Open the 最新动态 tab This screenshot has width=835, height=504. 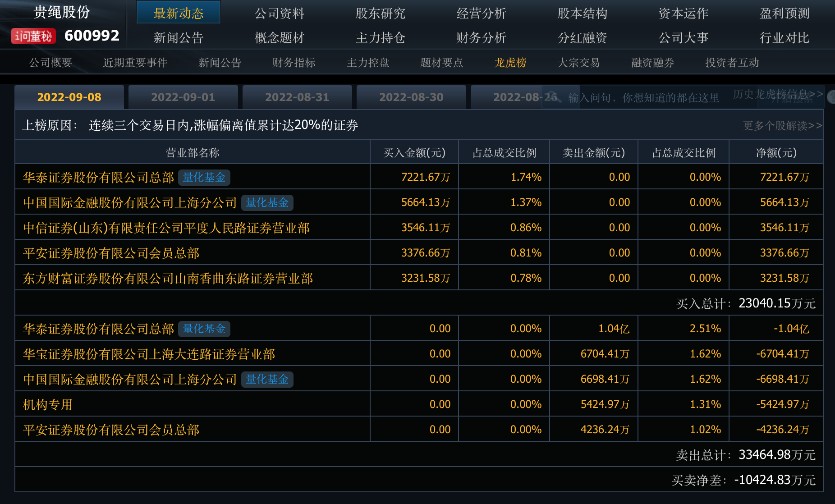point(179,13)
